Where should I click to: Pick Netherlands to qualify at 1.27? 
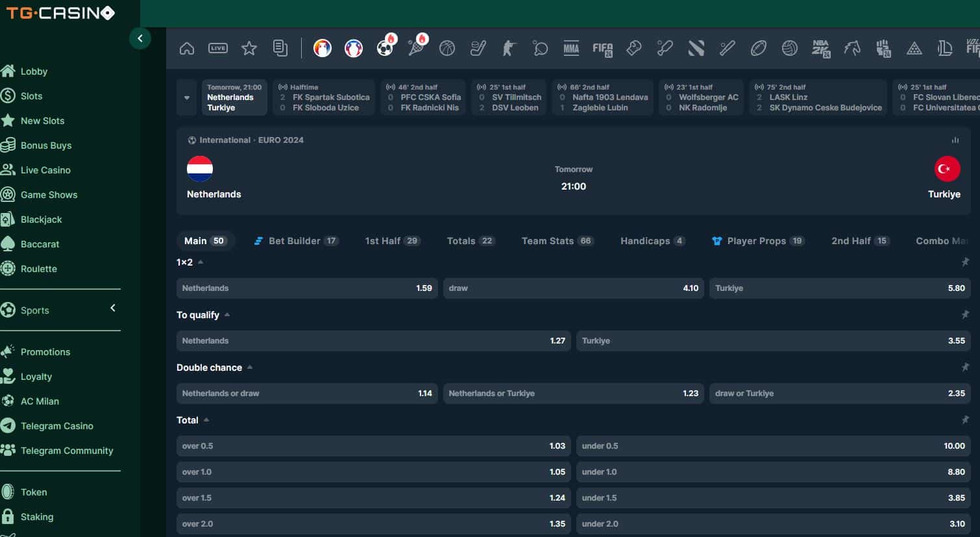[374, 341]
